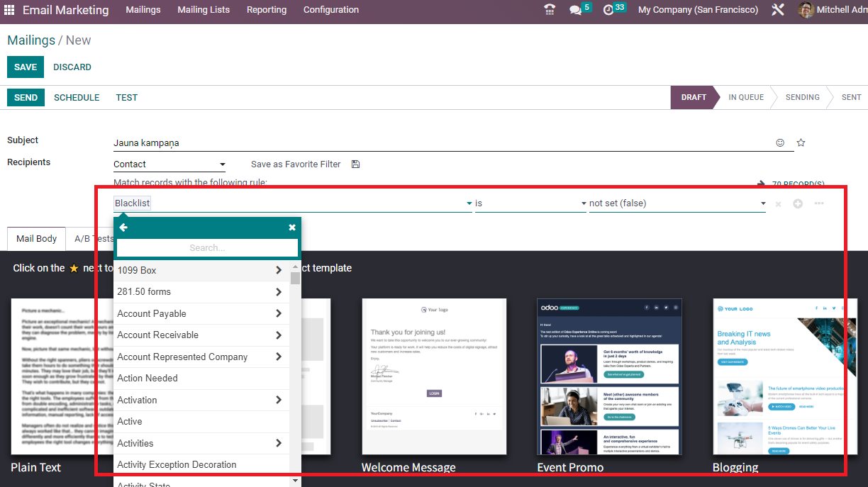Viewport: 868px width, 487px height.
Task: Click the DISCARD button
Action: click(x=72, y=67)
